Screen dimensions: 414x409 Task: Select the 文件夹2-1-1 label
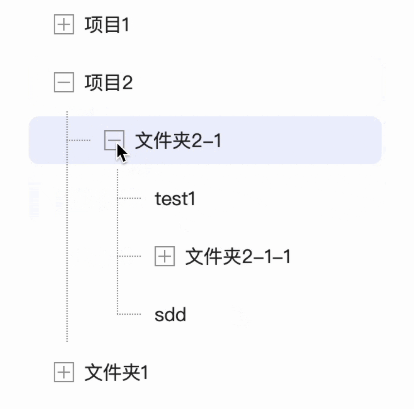(238, 256)
